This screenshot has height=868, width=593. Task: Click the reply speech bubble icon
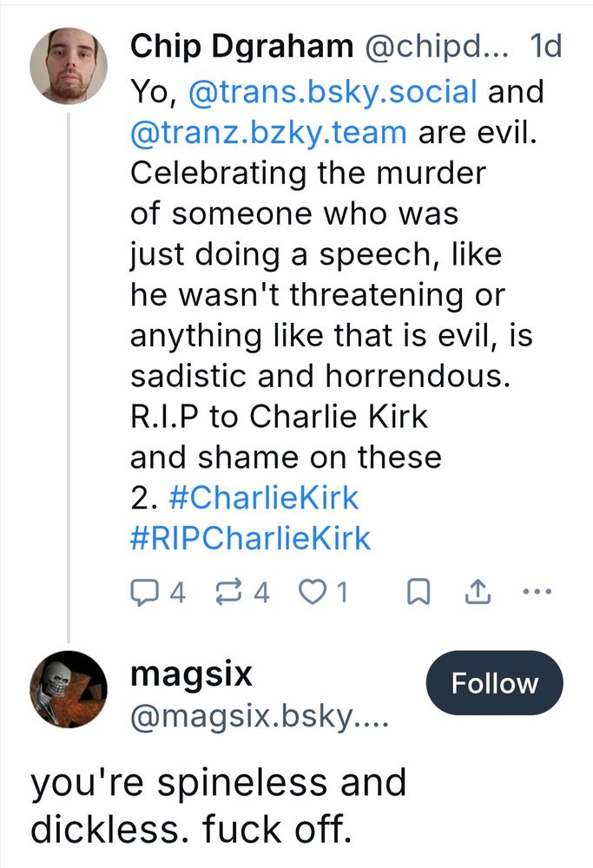click(143, 592)
